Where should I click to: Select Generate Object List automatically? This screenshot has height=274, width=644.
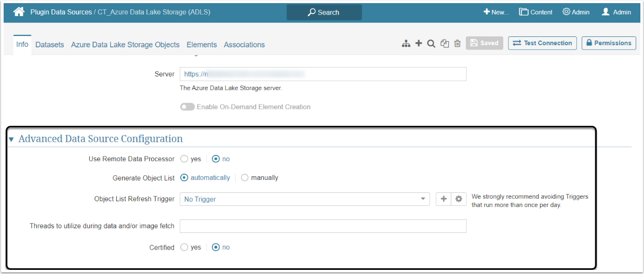(184, 177)
